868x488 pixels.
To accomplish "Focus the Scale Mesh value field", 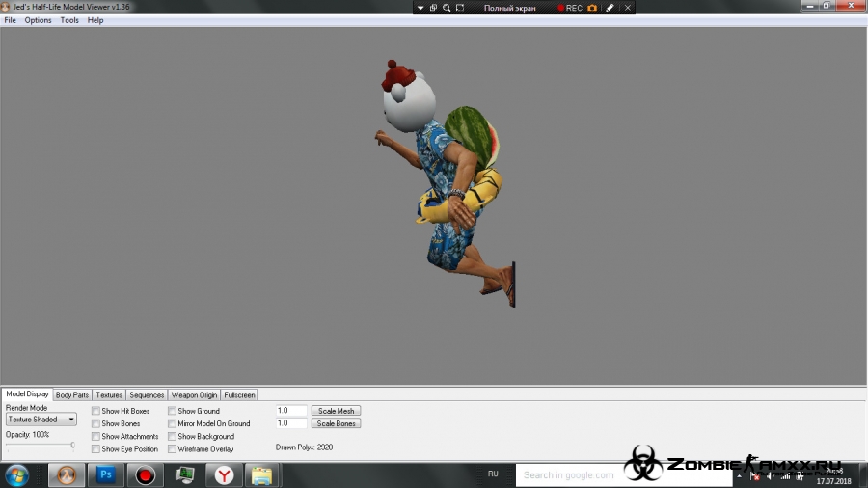I will (291, 411).
